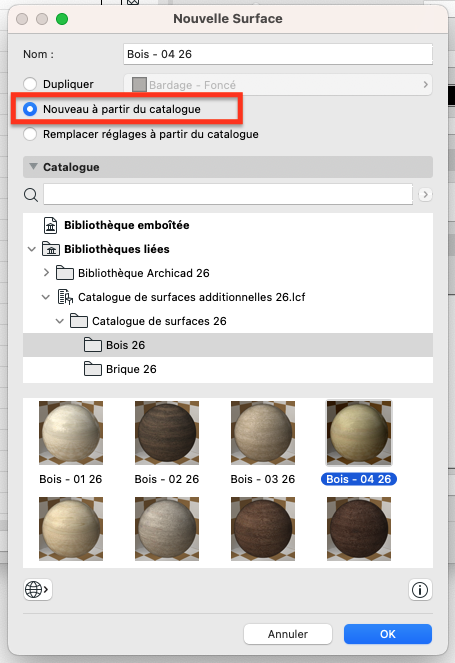Click the Nom text field
This screenshot has width=455, height=663.
tap(278, 54)
